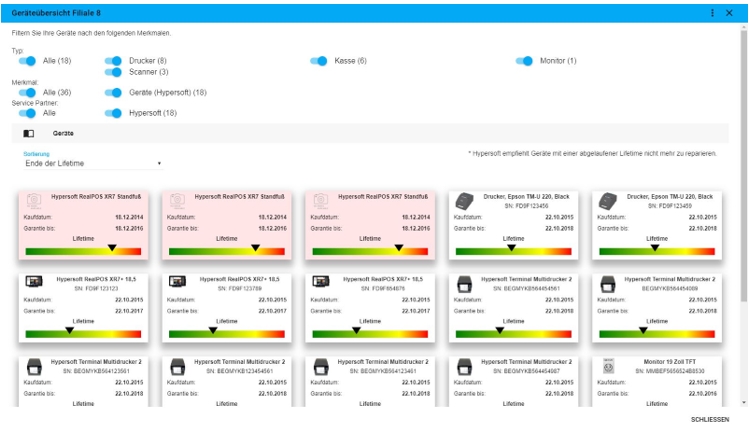Click Multidrucker icon for SN BEGMYKB123454561
750x425 pixels.
pos(177,367)
